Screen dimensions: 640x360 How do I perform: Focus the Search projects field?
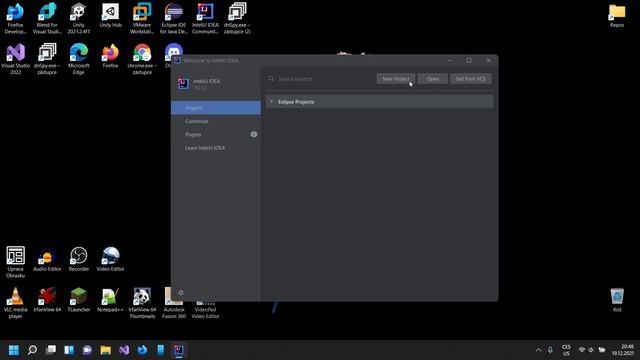coord(320,79)
